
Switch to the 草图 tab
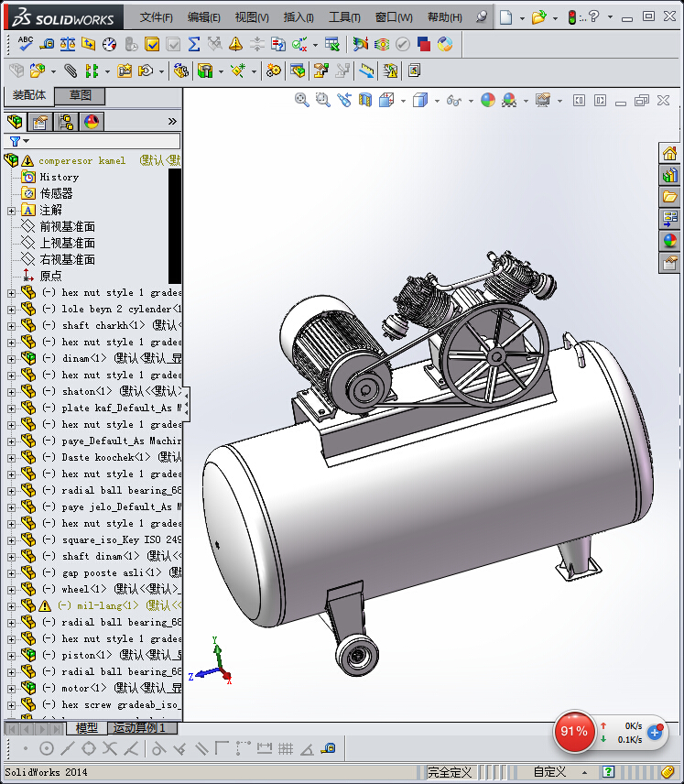(80, 95)
